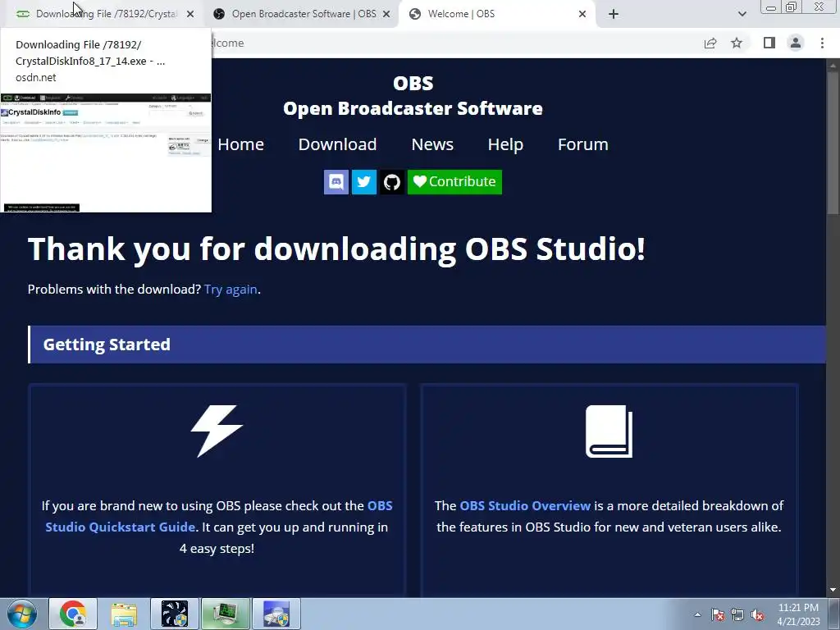Open File Explorer from the taskbar
Image resolution: width=840 pixels, height=630 pixels.
click(x=124, y=614)
